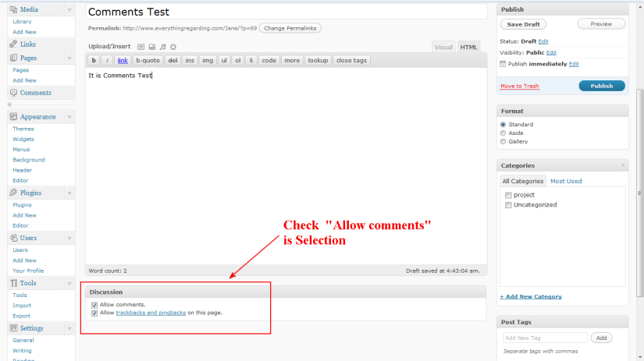Collapse the Pages menu arrow
The width and height of the screenshot is (644, 361).
[x=69, y=58]
